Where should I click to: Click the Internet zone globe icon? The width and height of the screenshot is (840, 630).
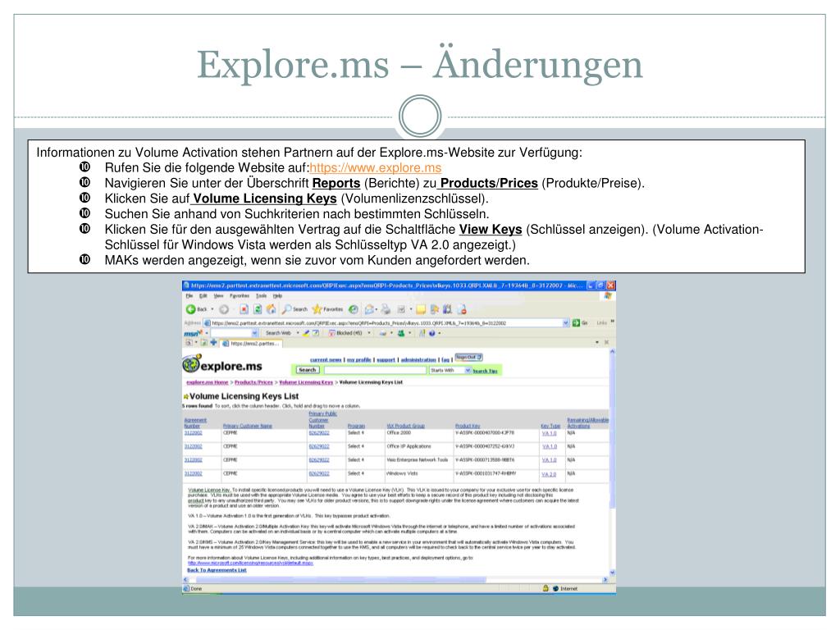pyautogui.click(x=555, y=588)
